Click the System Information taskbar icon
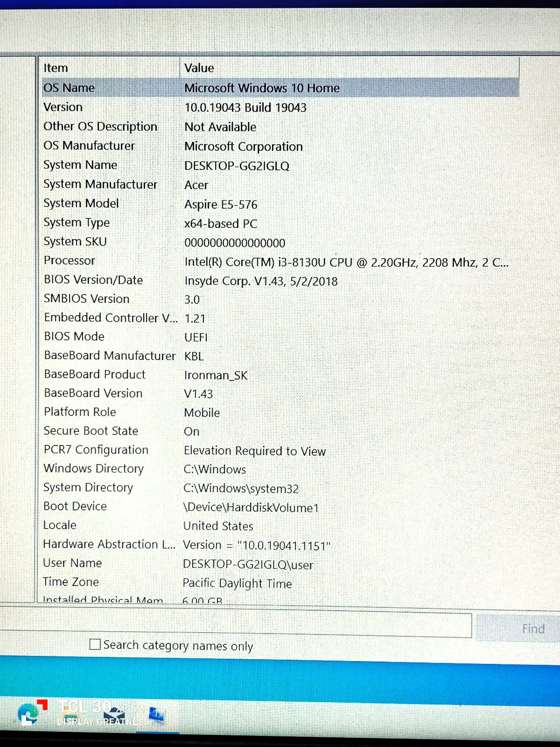 tap(156, 715)
